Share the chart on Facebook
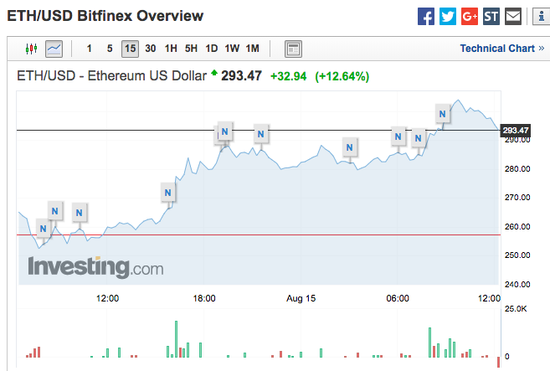 coord(426,16)
